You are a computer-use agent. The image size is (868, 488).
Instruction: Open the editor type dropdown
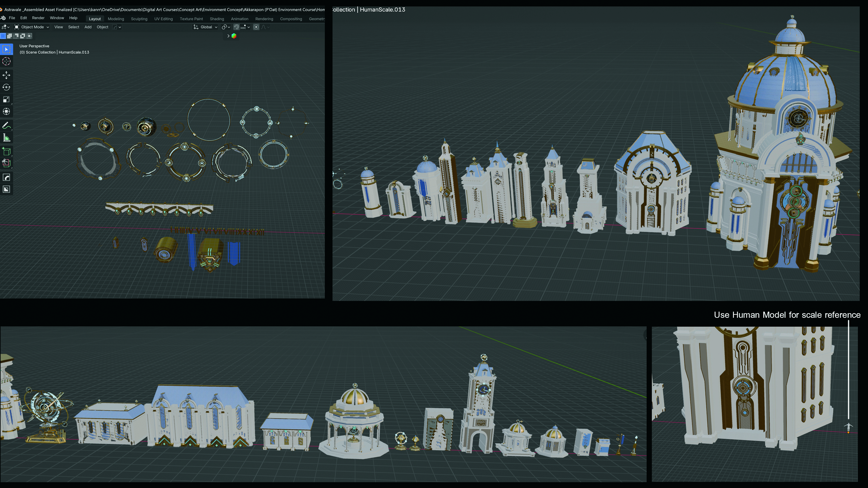pos(6,27)
